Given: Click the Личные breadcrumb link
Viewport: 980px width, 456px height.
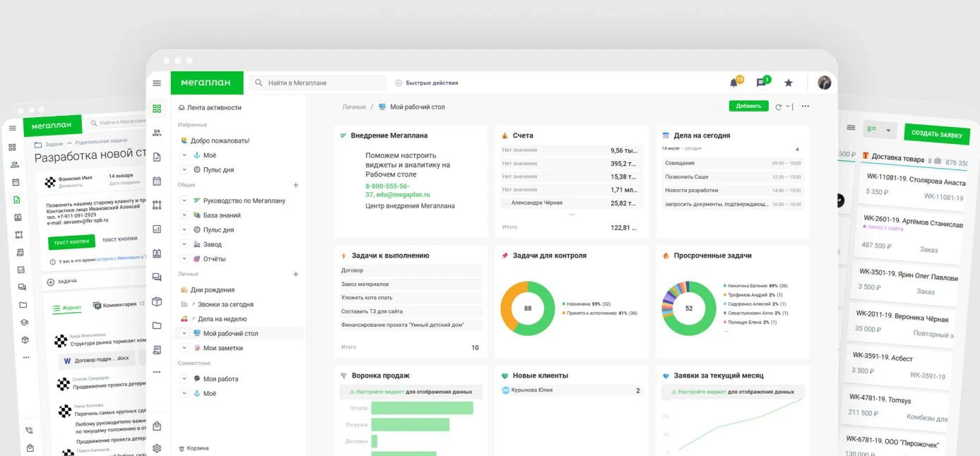Looking at the screenshot, I should pos(354,107).
